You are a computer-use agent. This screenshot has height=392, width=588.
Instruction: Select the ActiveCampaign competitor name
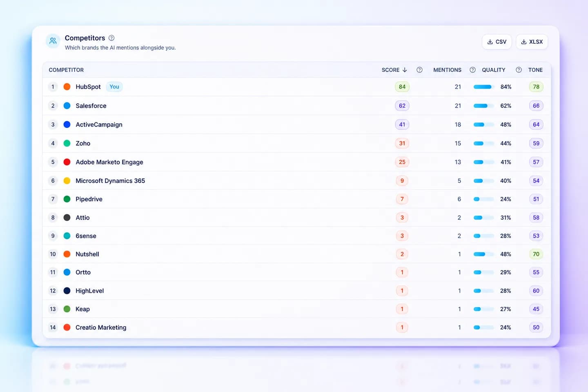pyautogui.click(x=99, y=125)
